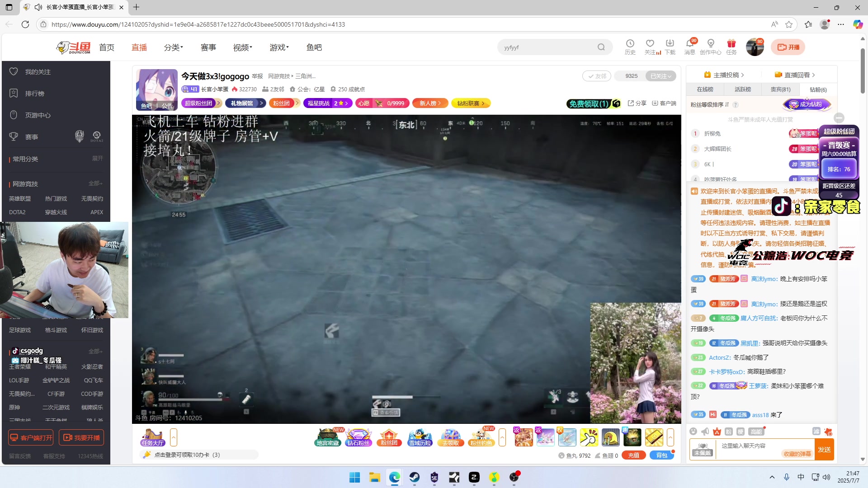Click the 充值 recharge button
Viewport: 868px width, 488px height.
634,455
